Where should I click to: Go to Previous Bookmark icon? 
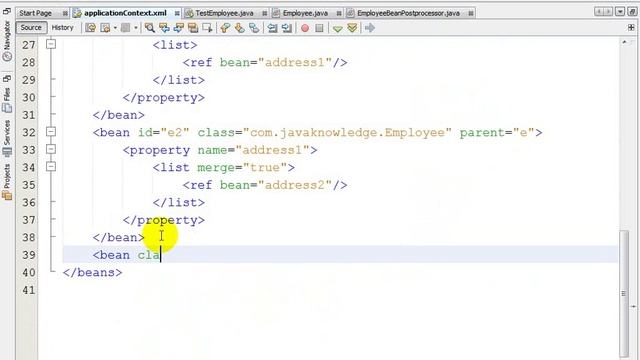[225, 28]
